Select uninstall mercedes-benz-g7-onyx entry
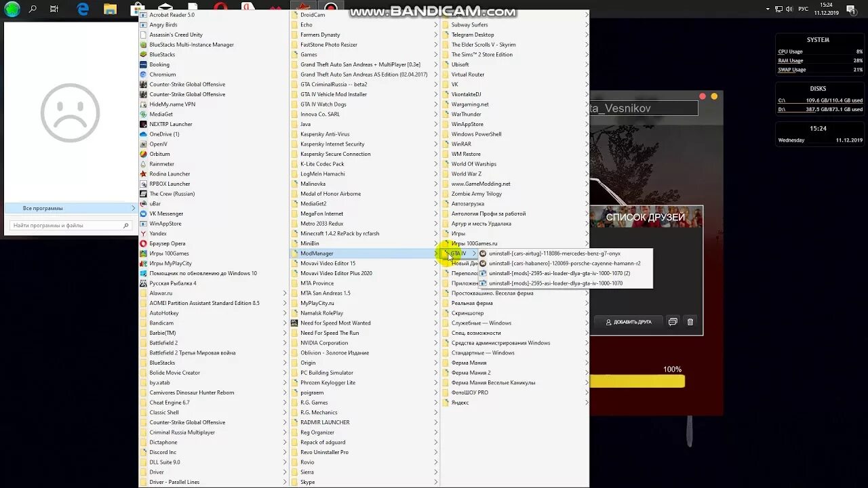 [565, 253]
